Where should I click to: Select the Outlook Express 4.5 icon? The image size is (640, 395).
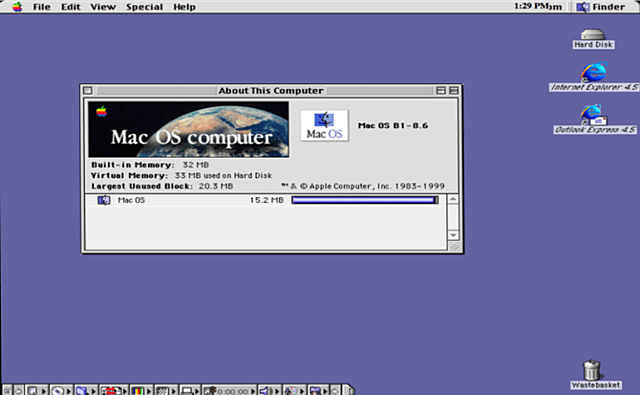click(594, 119)
